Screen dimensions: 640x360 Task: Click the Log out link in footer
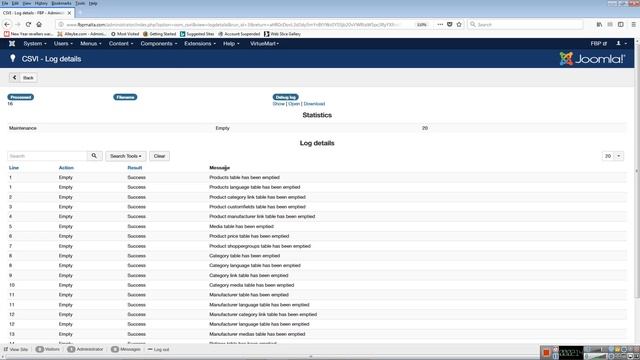click(x=158, y=349)
